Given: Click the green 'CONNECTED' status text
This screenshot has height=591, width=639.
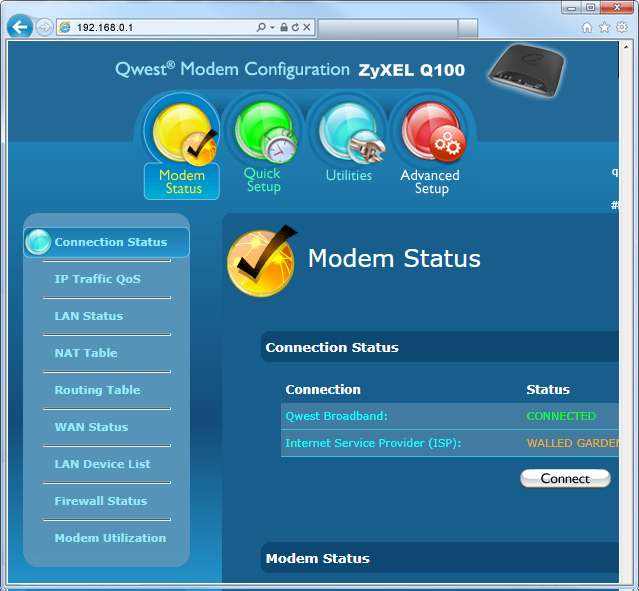Looking at the screenshot, I should pyautogui.click(x=561, y=416).
